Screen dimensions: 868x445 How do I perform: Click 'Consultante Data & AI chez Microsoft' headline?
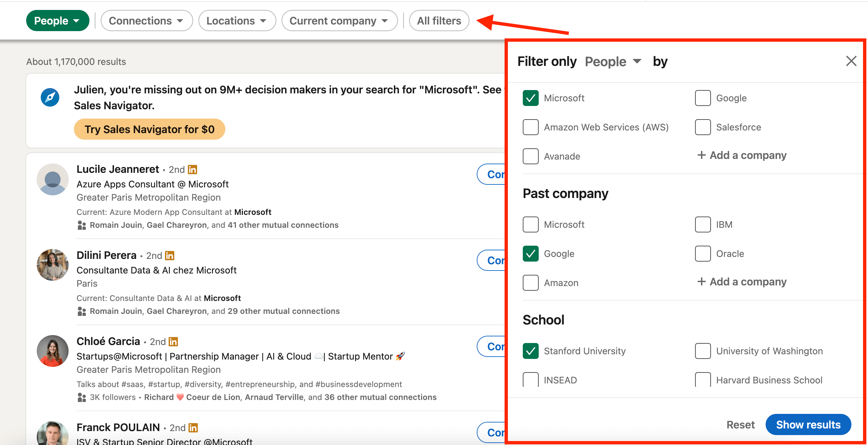point(156,271)
